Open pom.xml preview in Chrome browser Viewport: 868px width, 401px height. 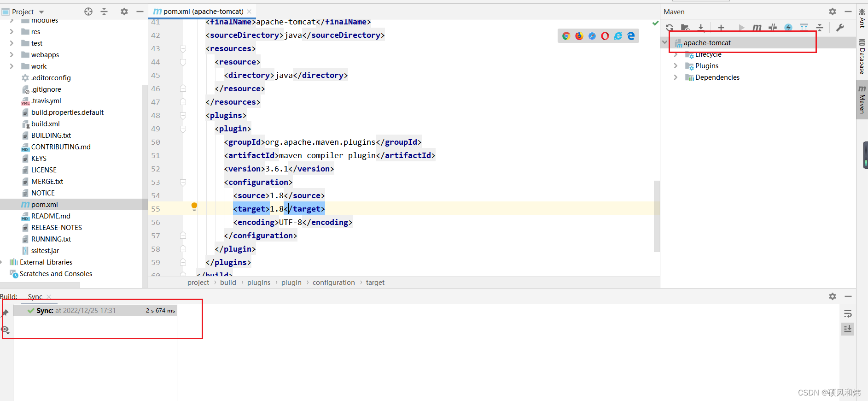click(x=566, y=36)
